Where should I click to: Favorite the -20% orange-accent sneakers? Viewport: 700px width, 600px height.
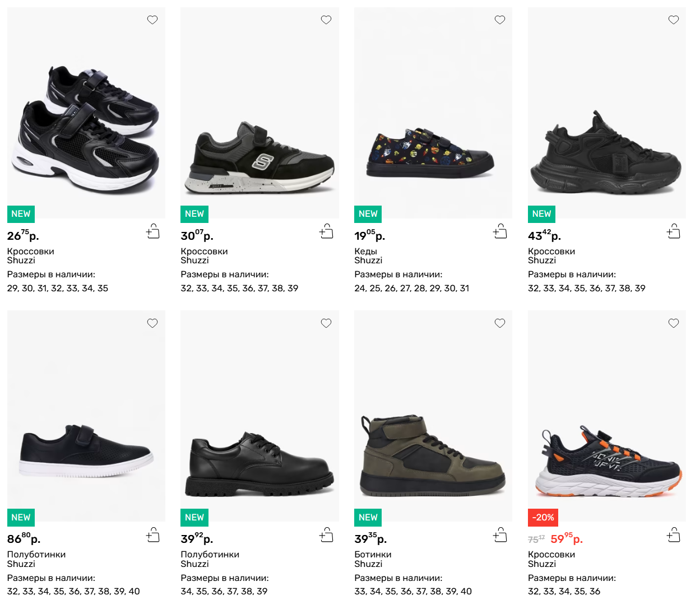pyautogui.click(x=674, y=323)
